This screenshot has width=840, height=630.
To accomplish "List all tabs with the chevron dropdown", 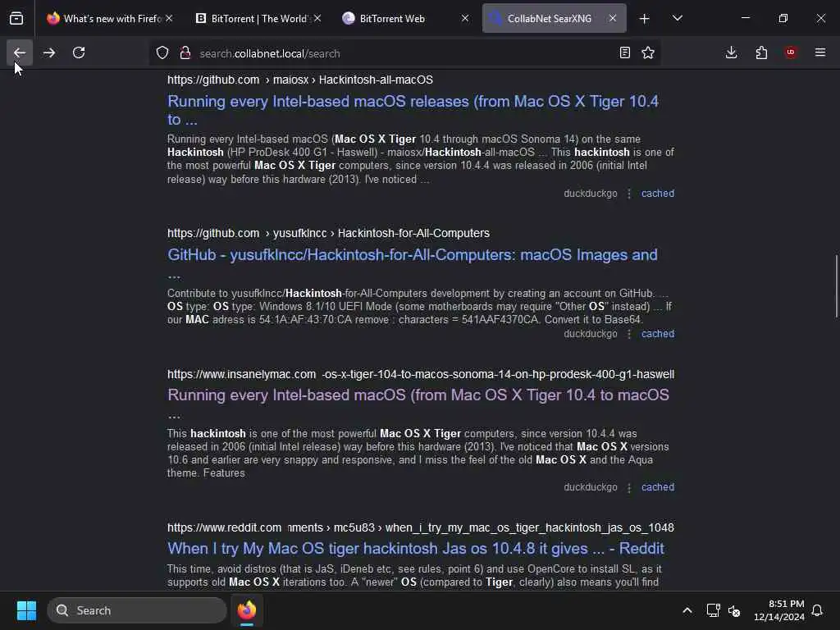I will pyautogui.click(x=678, y=18).
